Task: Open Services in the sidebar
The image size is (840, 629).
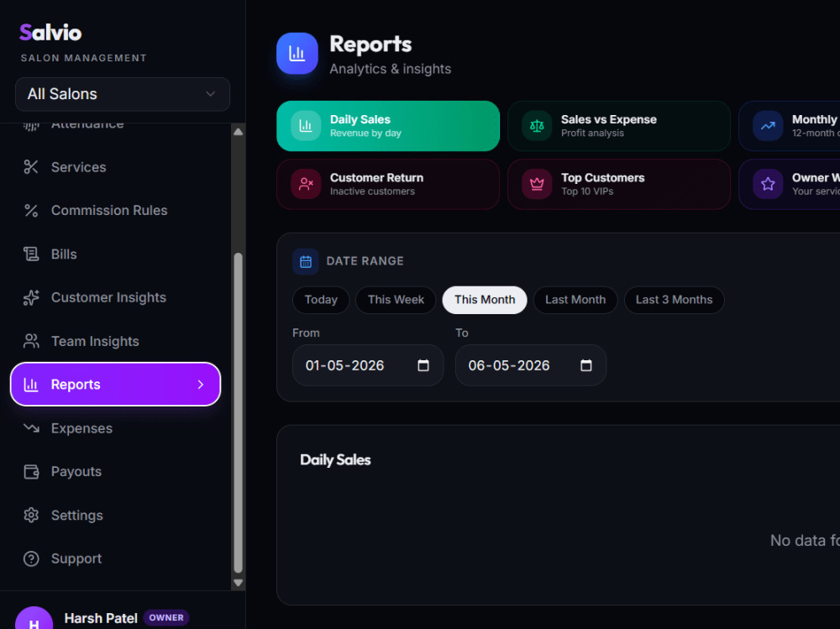Action: (78, 167)
